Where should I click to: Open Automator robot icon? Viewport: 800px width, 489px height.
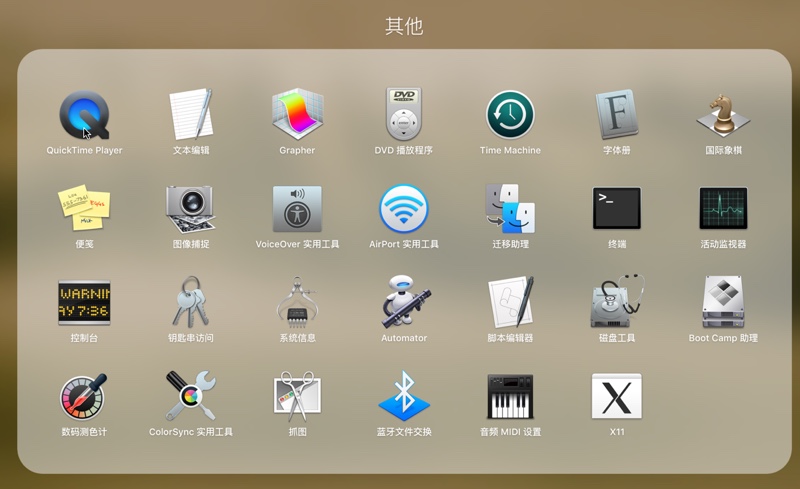click(404, 302)
